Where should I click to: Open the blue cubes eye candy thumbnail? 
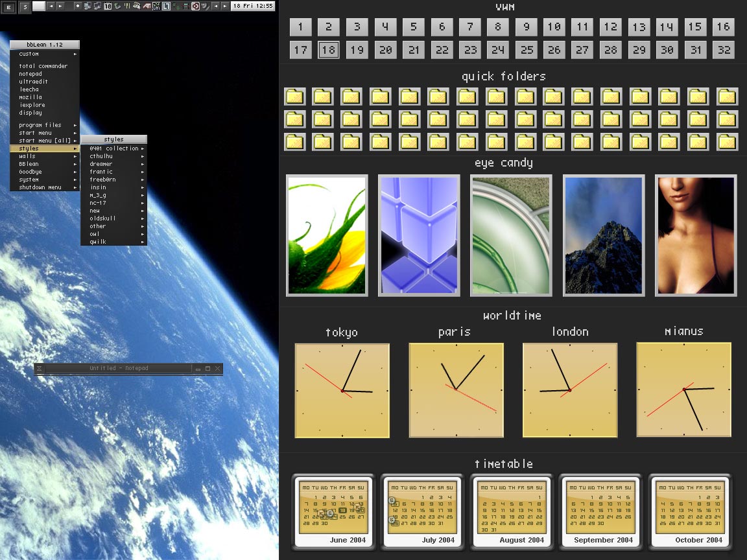tap(420, 235)
